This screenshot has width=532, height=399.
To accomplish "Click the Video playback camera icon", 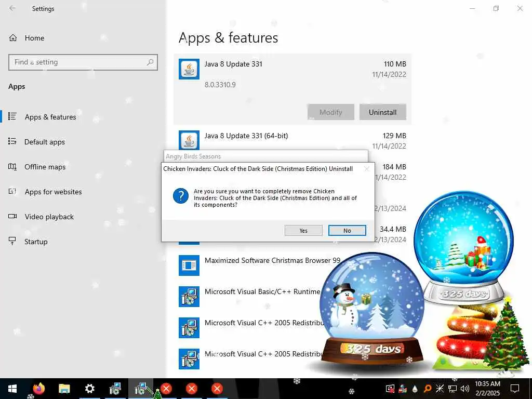I will click(12, 216).
